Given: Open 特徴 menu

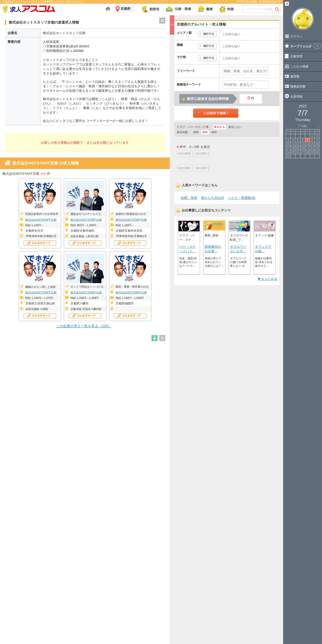Looking at the screenshot, I should pos(226,9).
